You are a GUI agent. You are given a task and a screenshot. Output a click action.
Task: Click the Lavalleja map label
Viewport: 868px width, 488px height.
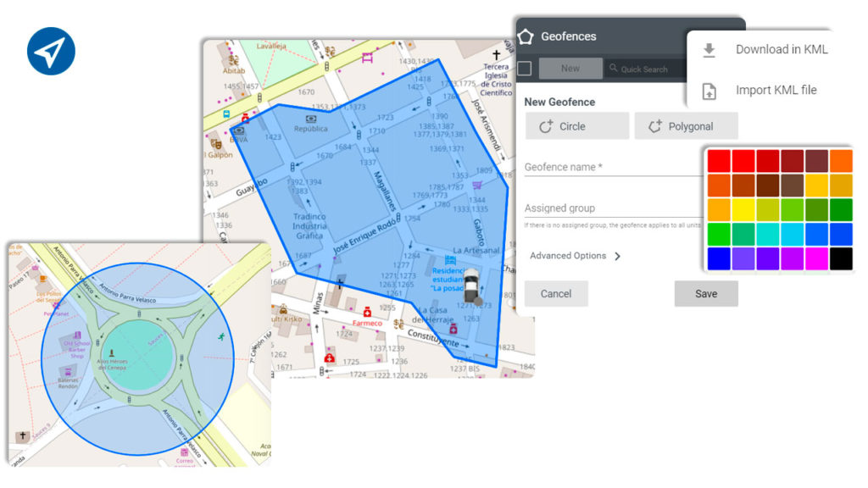pyautogui.click(x=270, y=46)
